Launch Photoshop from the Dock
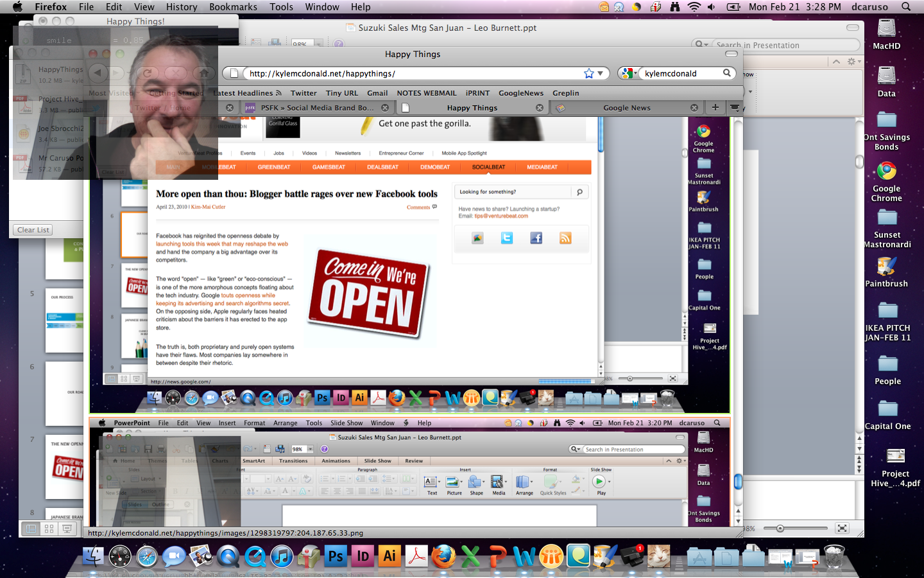This screenshot has height=578, width=924. coord(336,556)
